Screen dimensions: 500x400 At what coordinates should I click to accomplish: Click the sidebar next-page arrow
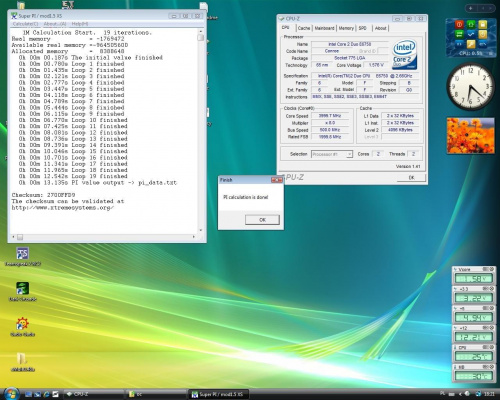click(x=490, y=8)
